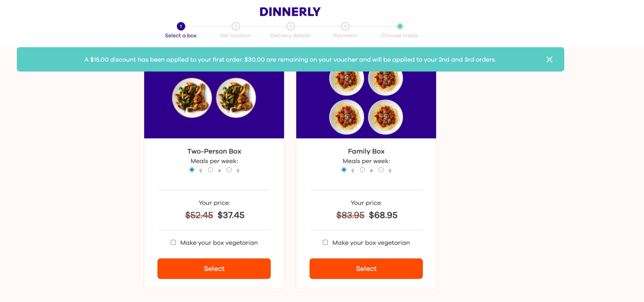Make the Two-Person Box vegetarian
The image size is (644, 302).
tap(173, 242)
